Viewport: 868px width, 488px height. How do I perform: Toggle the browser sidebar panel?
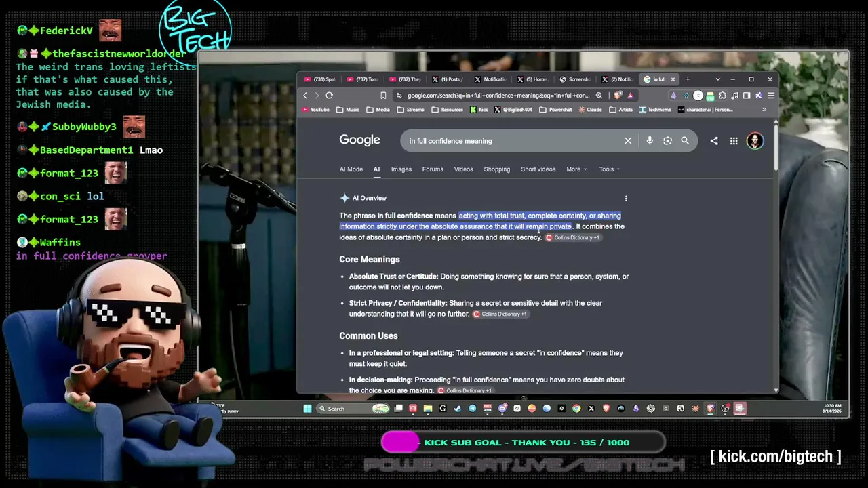tap(747, 96)
